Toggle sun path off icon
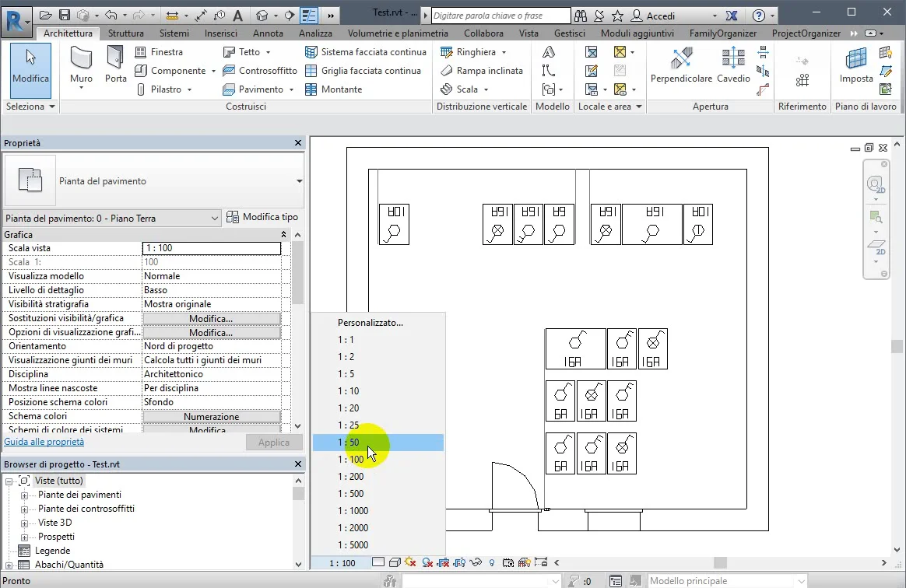This screenshot has height=588, width=906. [410, 562]
